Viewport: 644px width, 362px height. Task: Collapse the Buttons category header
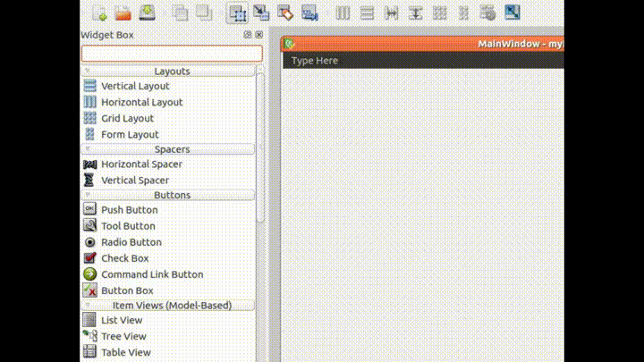(171, 195)
